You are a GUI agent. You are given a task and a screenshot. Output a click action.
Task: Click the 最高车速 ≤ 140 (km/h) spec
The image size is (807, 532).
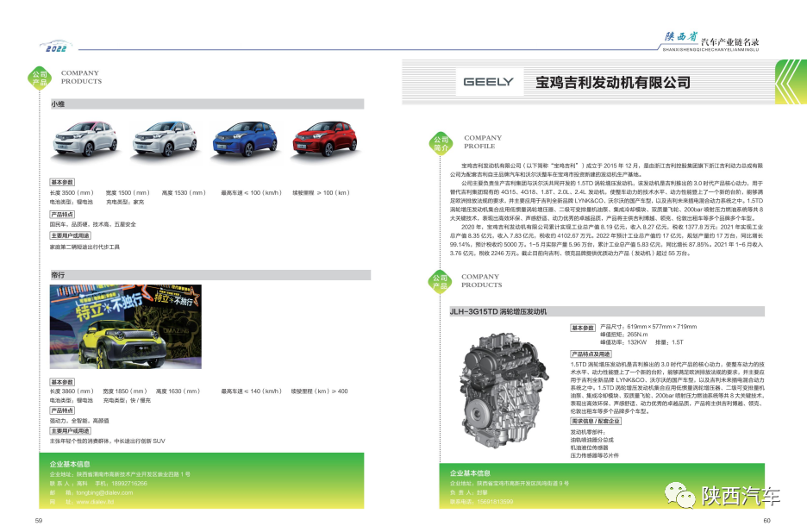pos(252,391)
